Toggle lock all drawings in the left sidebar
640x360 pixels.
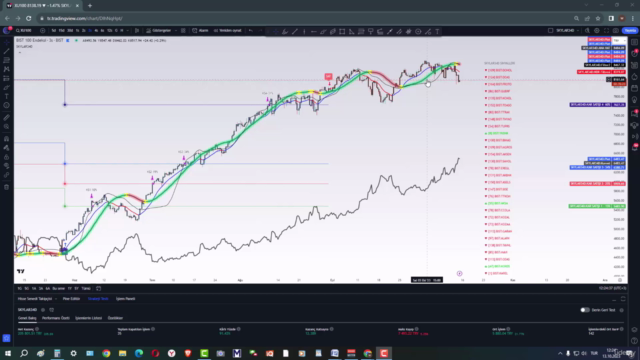point(6,157)
